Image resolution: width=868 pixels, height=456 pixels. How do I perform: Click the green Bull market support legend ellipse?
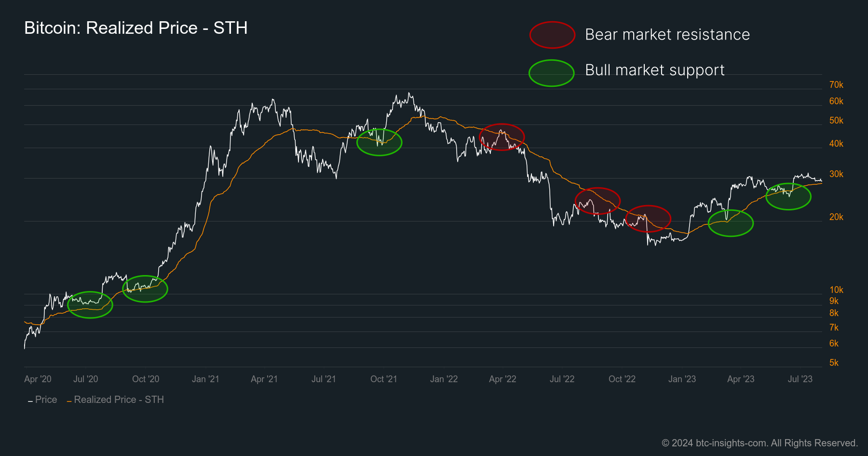[551, 72]
